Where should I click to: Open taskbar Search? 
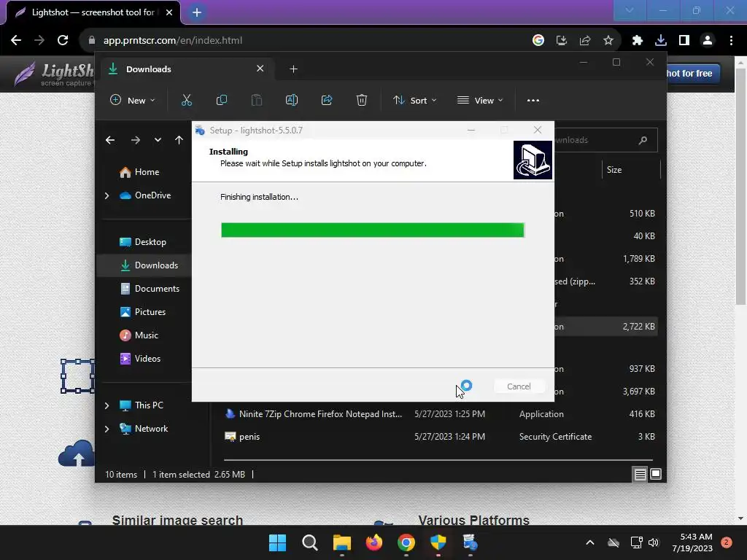pos(309,542)
